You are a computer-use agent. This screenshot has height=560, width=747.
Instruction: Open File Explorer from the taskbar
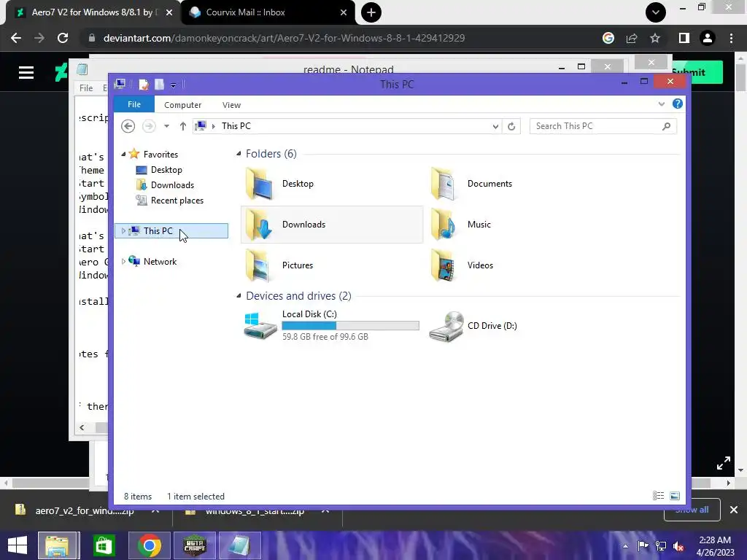point(58,545)
